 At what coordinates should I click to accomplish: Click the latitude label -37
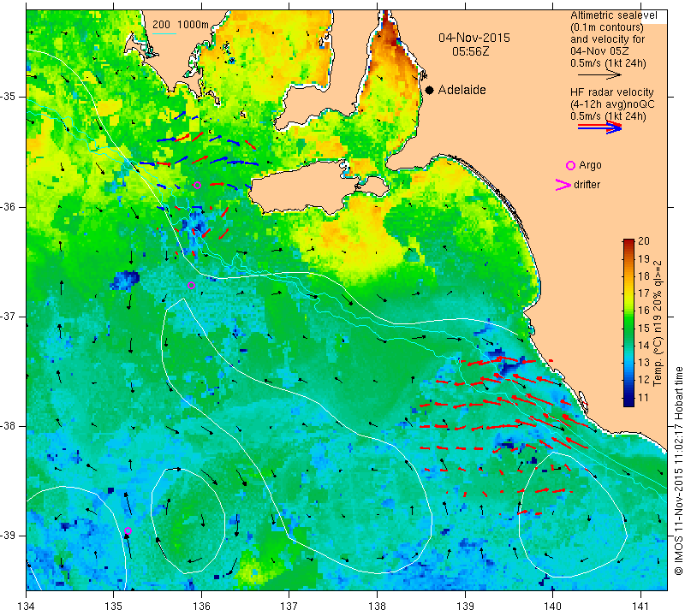[x=8, y=316]
